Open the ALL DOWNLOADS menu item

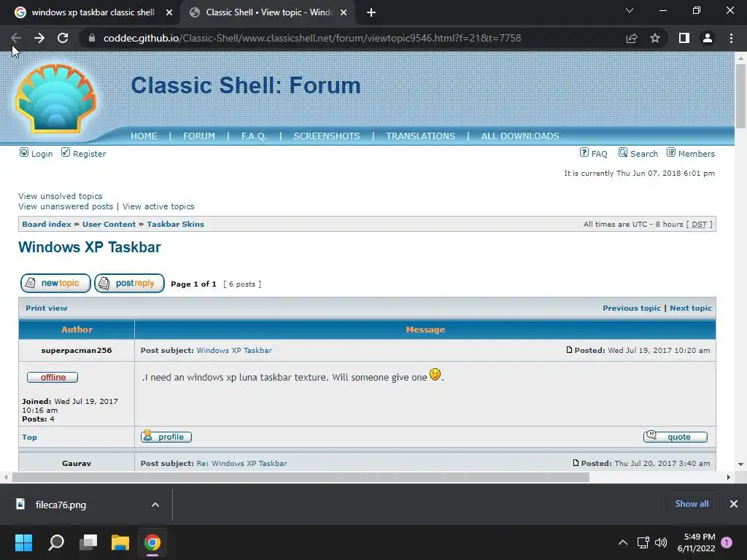[520, 136]
